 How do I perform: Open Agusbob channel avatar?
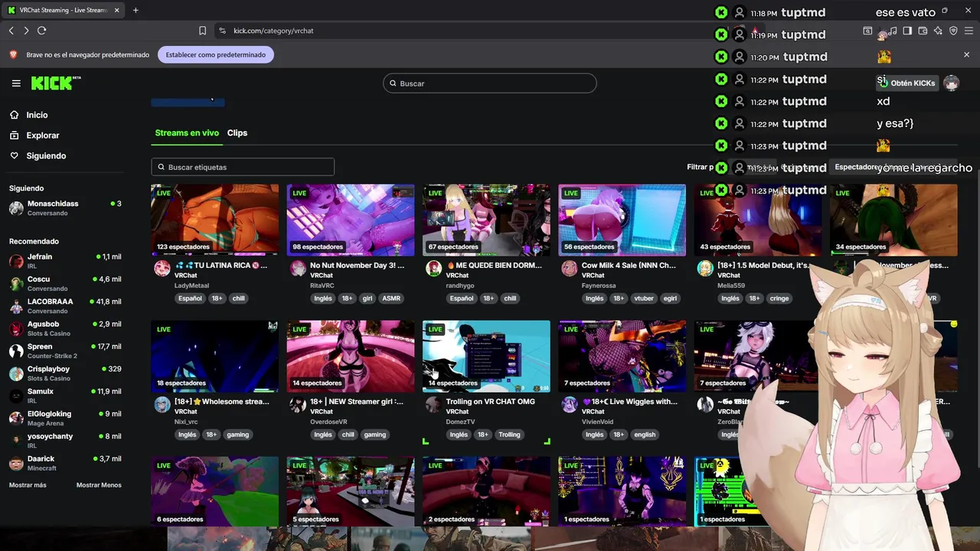pyautogui.click(x=16, y=328)
